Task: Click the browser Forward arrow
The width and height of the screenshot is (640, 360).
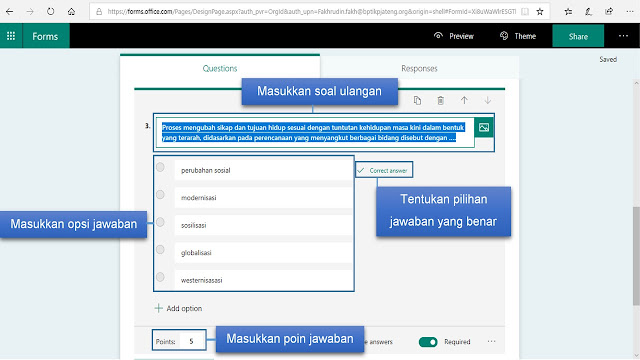Action: tap(30, 11)
